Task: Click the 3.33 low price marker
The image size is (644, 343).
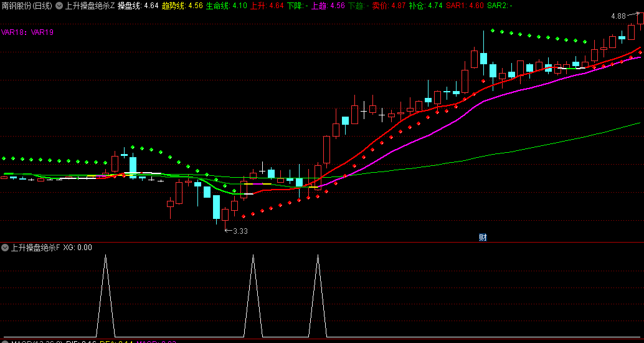Action: point(240,231)
